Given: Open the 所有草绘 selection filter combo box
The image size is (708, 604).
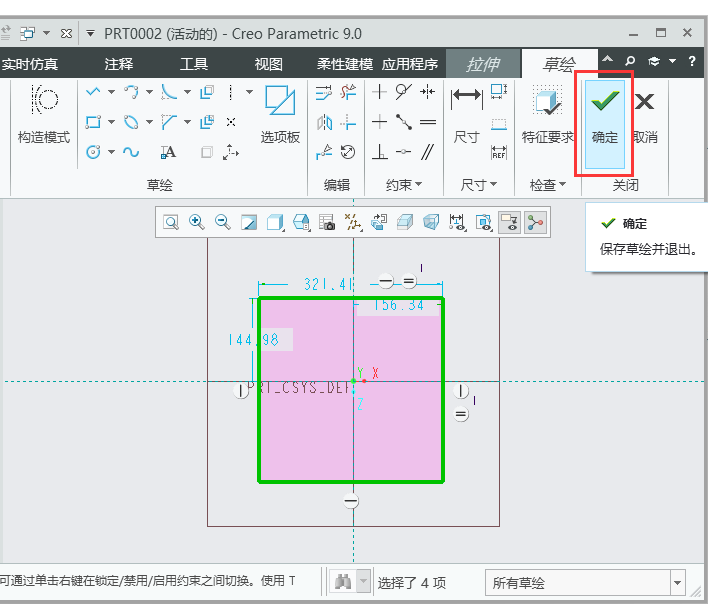Looking at the screenshot, I should pos(586,583).
